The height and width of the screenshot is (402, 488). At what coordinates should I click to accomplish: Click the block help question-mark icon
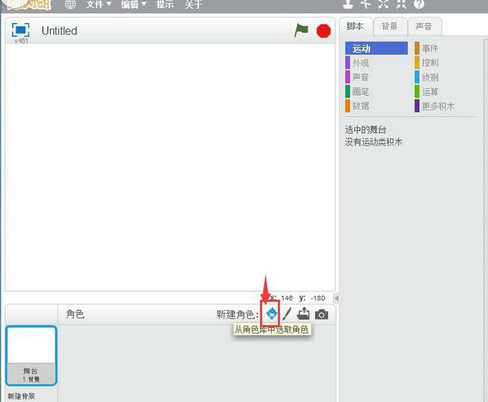[419, 4]
